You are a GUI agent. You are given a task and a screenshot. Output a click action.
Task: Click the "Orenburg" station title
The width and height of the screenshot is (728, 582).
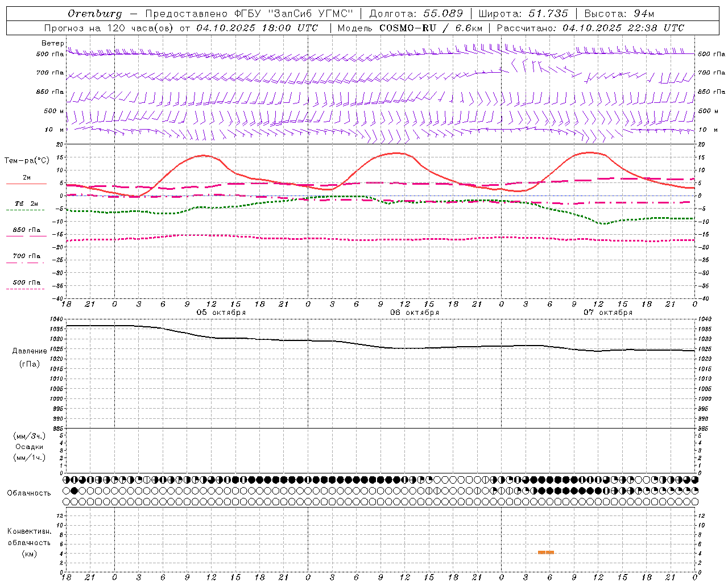click(x=95, y=14)
